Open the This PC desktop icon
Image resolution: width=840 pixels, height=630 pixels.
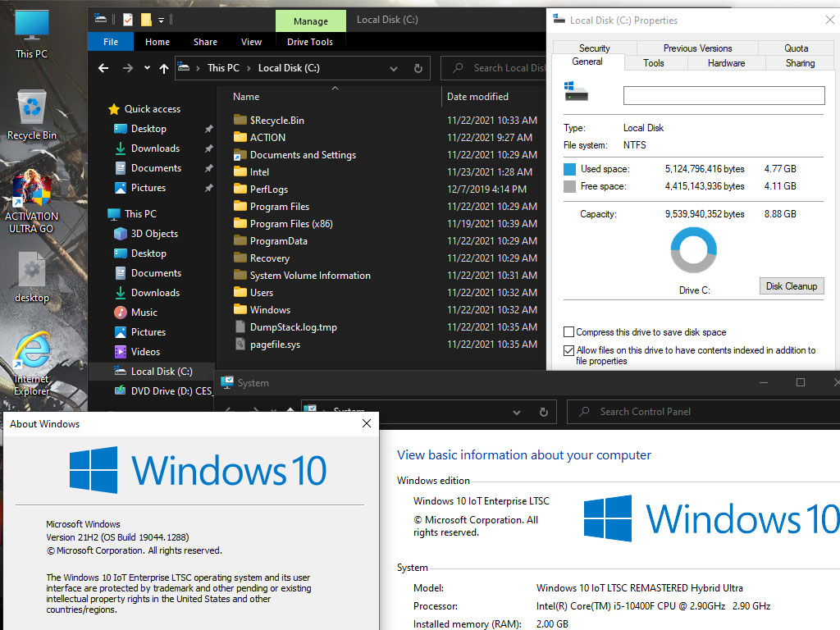(32, 34)
